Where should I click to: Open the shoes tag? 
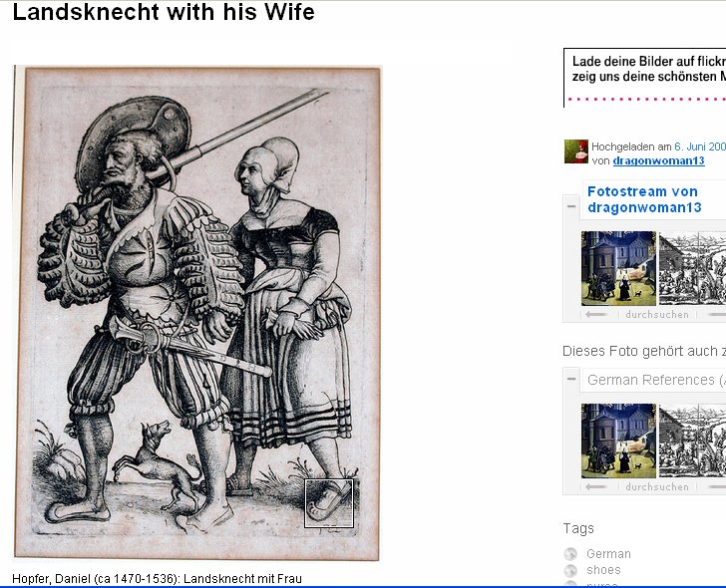[x=603, y=570]
